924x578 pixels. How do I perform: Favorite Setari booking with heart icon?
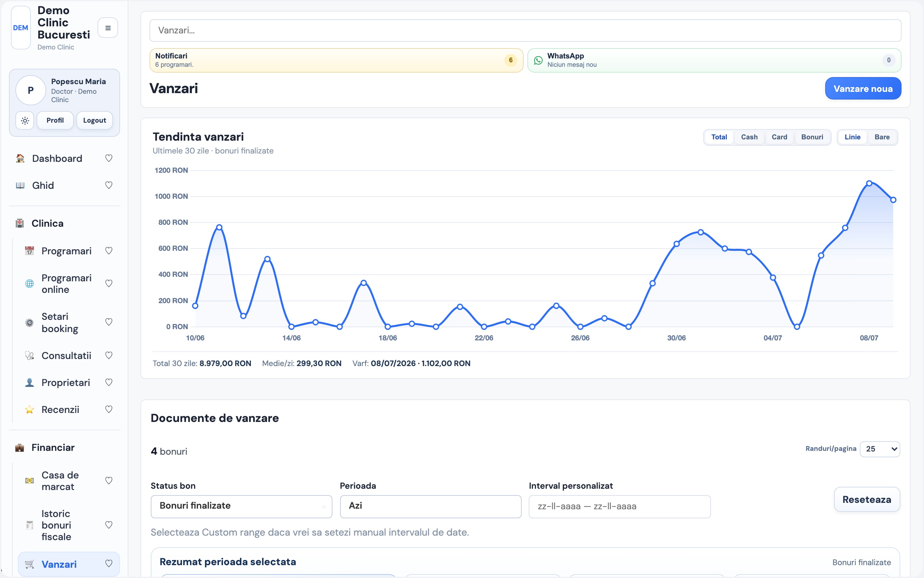click(109, 322)
